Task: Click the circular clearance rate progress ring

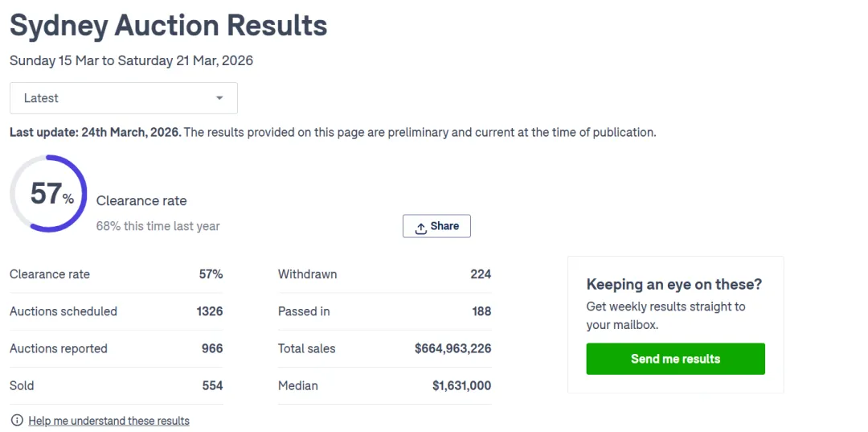Action: pyautogui.click(x=49, y=194)
